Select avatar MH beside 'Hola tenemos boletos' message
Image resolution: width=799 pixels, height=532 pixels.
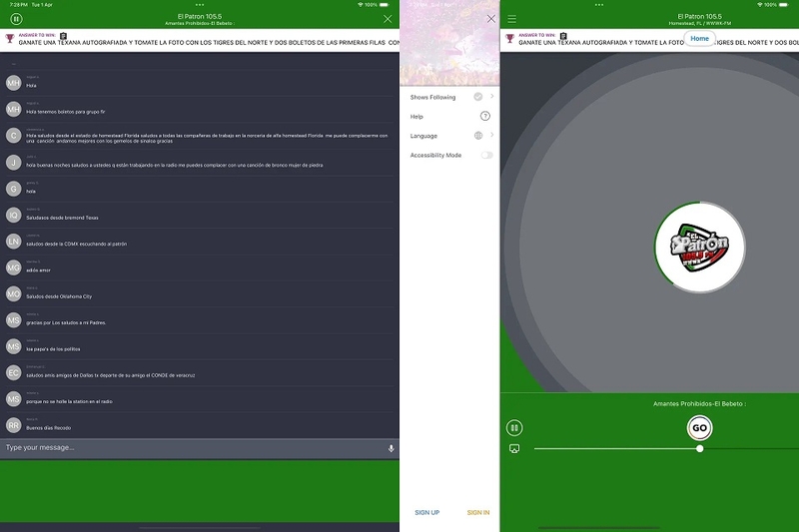coord(13,109)
